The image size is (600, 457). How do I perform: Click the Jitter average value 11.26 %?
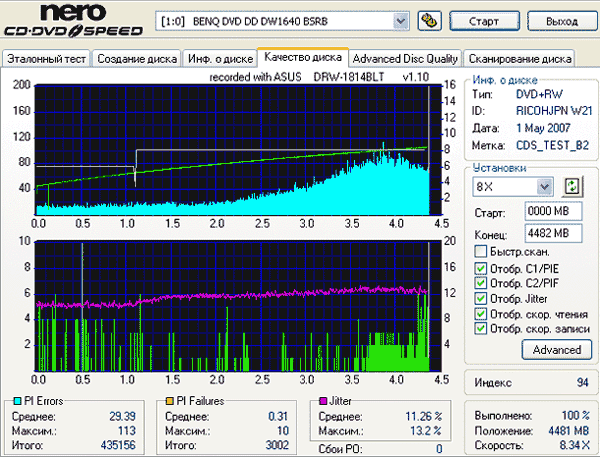pyautogui.click(x=424, y=416)
